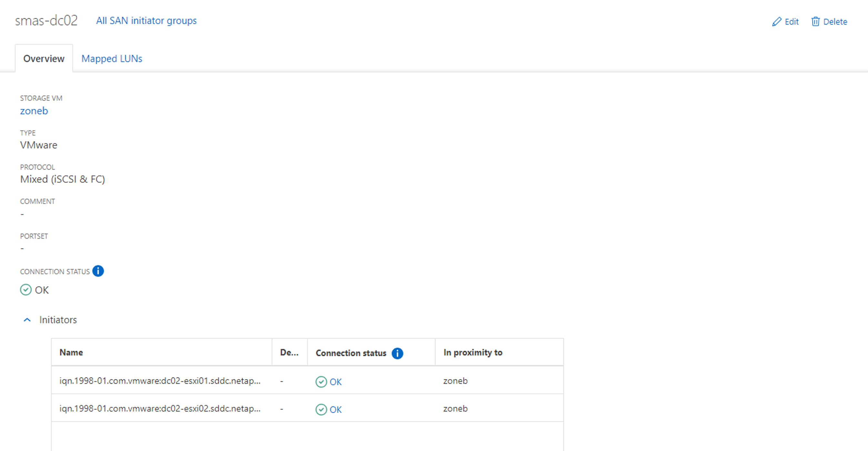Click the green OK checkmark icon under Connection Status
Image resolution: width=868 pixels, height=451 pixels.
pyautogui.click(x=25, y=290)
